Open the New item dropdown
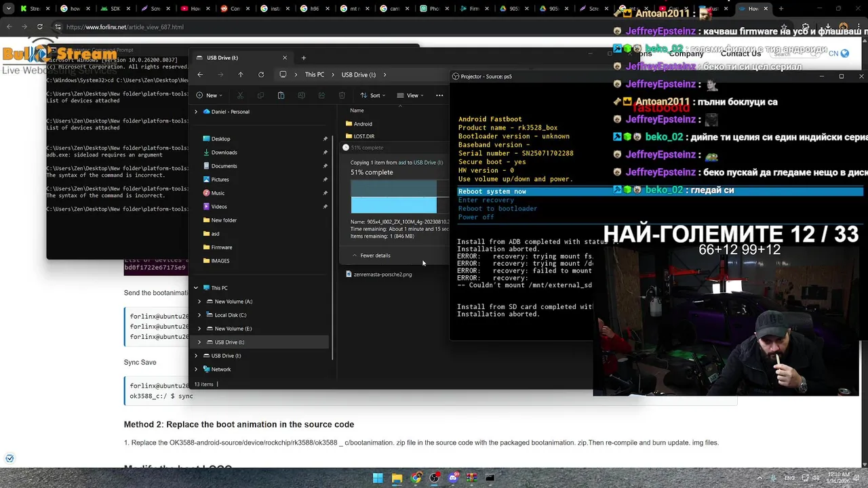 coord(211,96)
